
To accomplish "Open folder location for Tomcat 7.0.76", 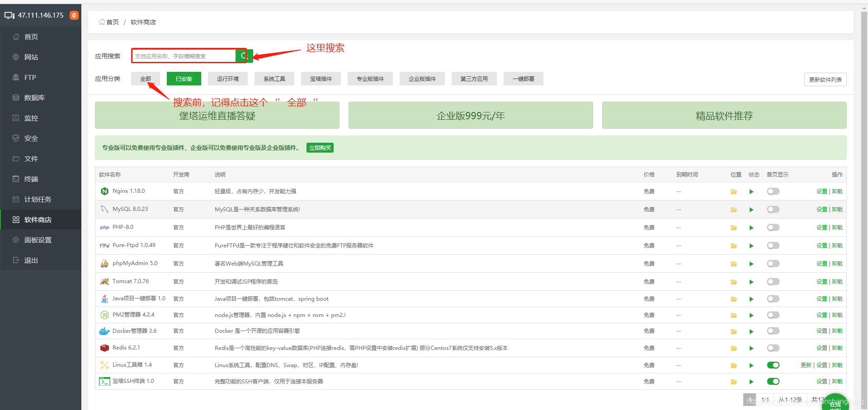I will point(733,282).
